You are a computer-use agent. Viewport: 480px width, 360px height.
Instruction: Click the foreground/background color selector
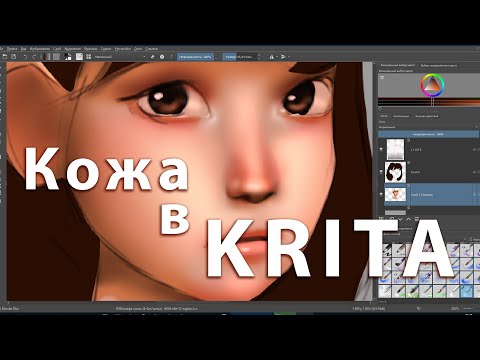point(68,57)
